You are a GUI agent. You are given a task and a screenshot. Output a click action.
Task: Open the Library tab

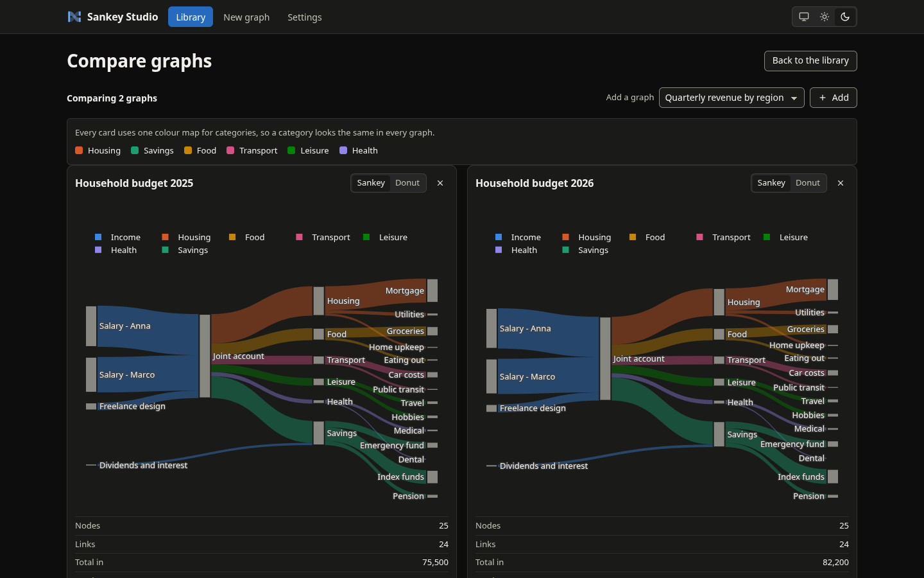(x=191, y=17)
